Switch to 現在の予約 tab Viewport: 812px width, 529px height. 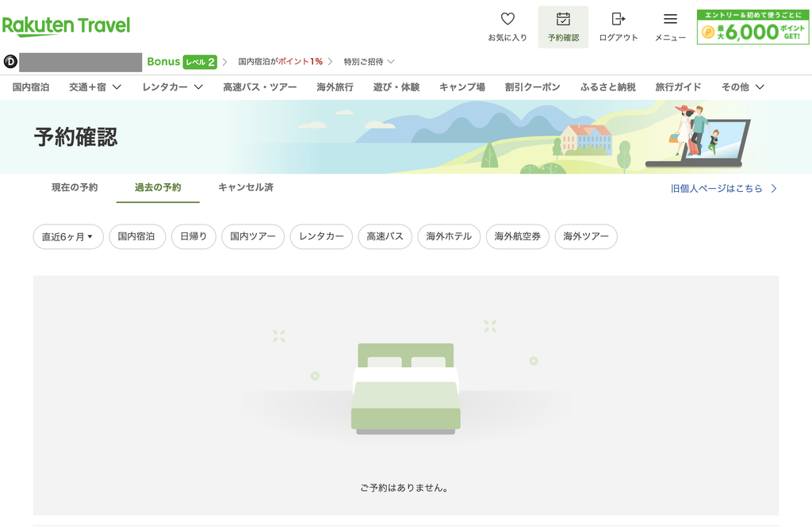[x=75, y=187]
